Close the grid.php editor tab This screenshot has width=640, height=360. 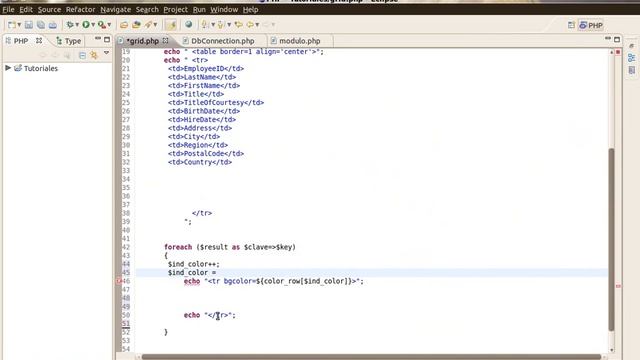[x=165, y=40]
